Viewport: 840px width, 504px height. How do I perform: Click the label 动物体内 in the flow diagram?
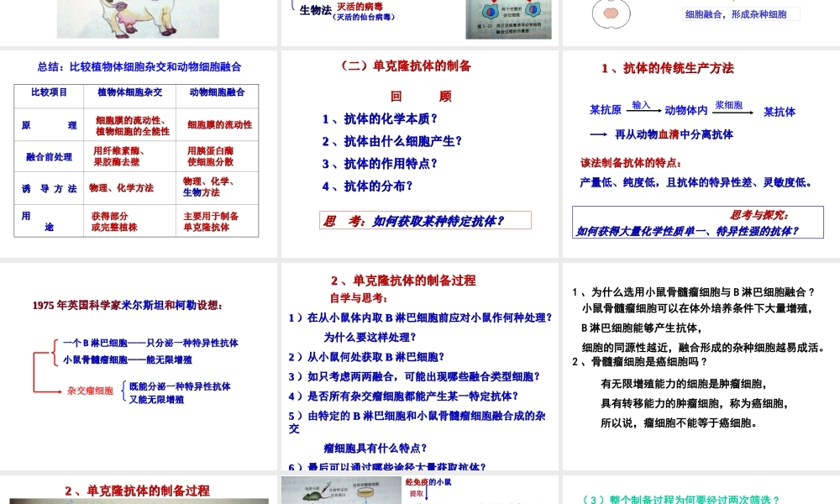685,110
